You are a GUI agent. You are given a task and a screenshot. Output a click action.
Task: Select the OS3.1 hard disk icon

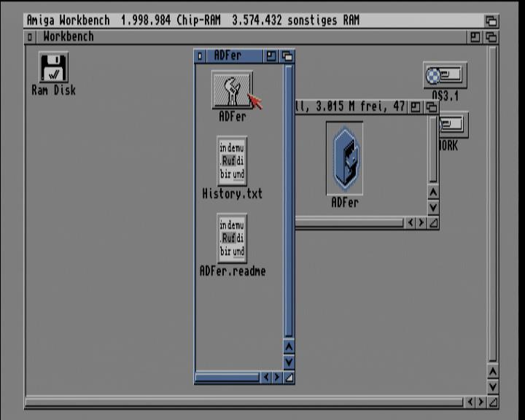[x=445, y=75]
